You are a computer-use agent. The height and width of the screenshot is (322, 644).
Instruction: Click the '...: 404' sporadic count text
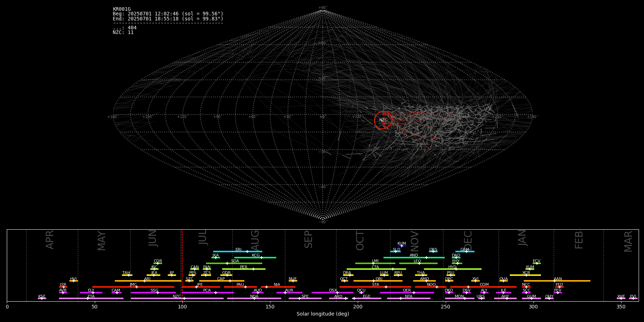pyautogui.click(x=125, y=28)
